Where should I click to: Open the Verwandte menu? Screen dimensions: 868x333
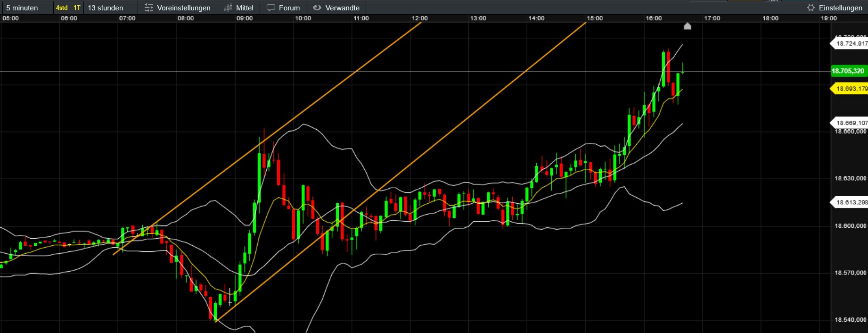[343, 8]
